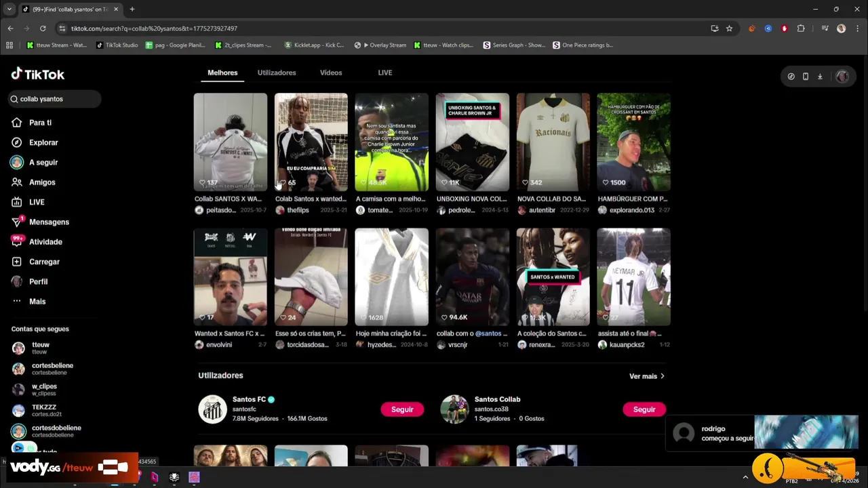Click 'Hoje minha criação foi ...' title

(391, 333)
